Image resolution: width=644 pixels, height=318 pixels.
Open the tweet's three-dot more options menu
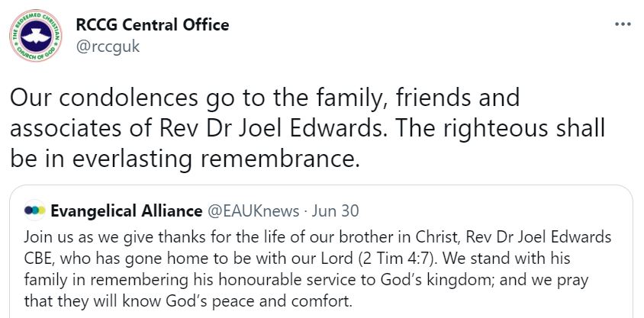[623, 24]
